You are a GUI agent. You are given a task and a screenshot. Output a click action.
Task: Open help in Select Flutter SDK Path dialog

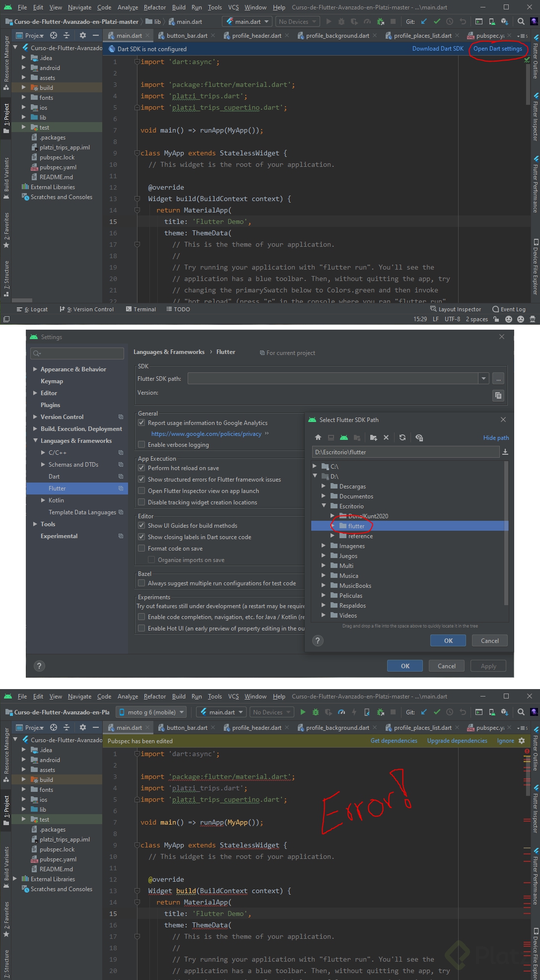(318, 640)
